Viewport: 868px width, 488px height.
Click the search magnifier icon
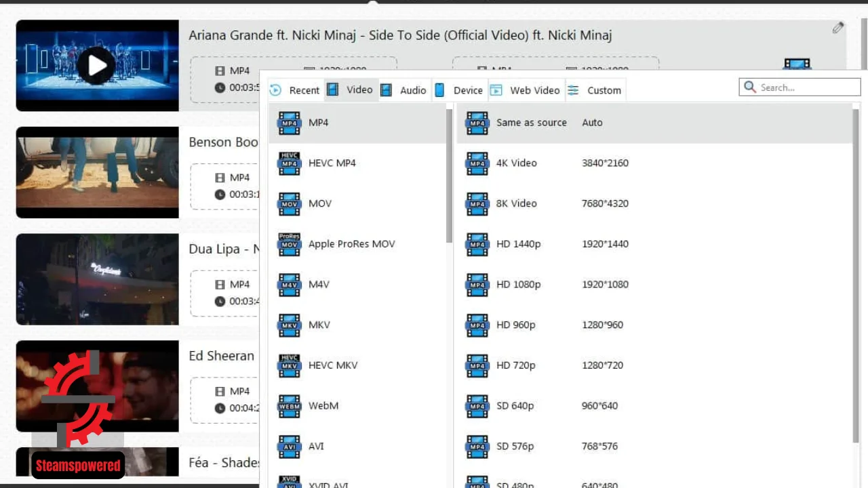point(749,87)
